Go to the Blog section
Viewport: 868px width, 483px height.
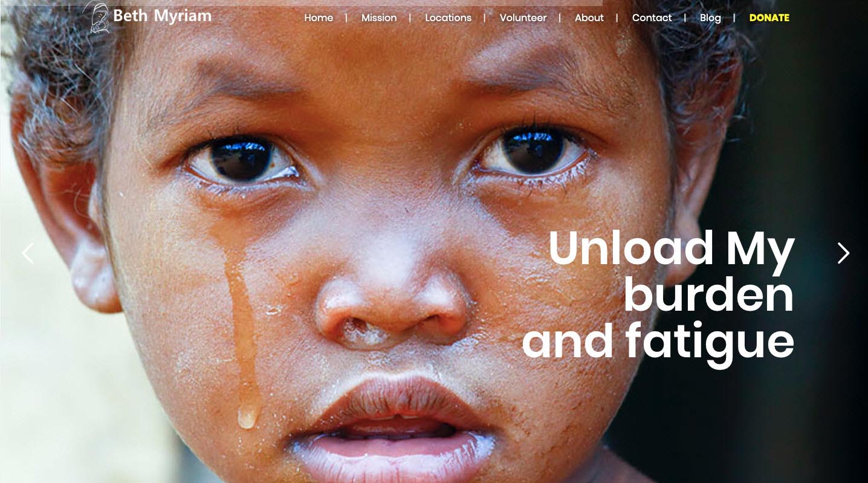tap(710, 18)
